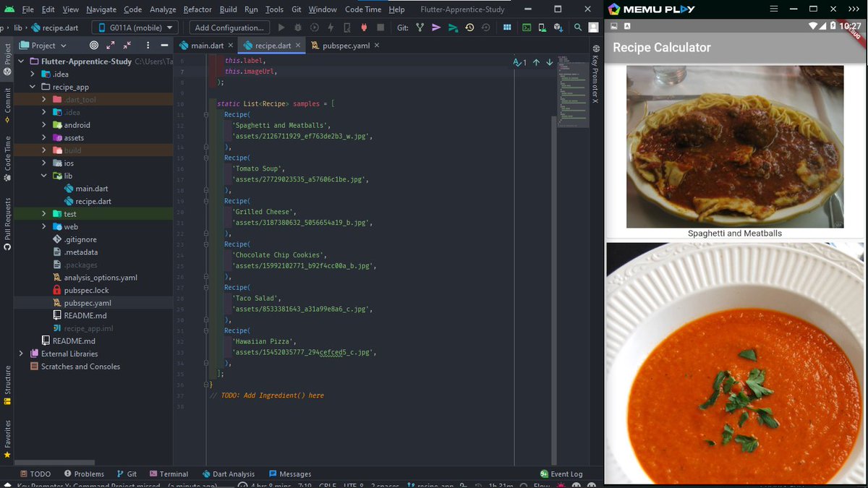Viewport: 868px width, 488px height.
Task: Open the Code Time menu
Action: [x=362, y=9]
